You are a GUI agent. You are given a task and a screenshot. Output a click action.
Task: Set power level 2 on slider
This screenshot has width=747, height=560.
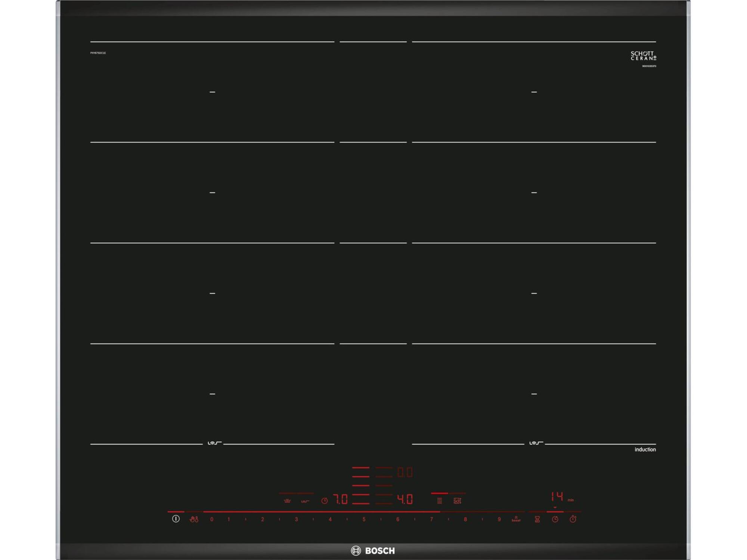click(x=263, y=519)
